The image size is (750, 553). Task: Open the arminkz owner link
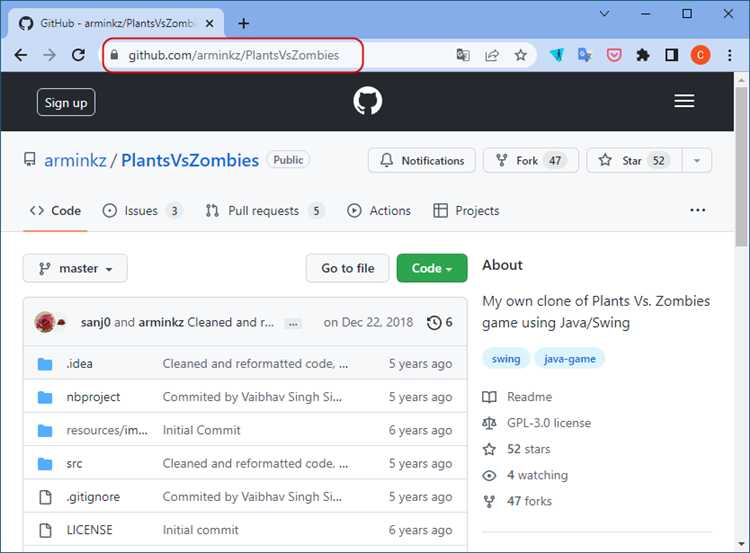tap(75, 160)
